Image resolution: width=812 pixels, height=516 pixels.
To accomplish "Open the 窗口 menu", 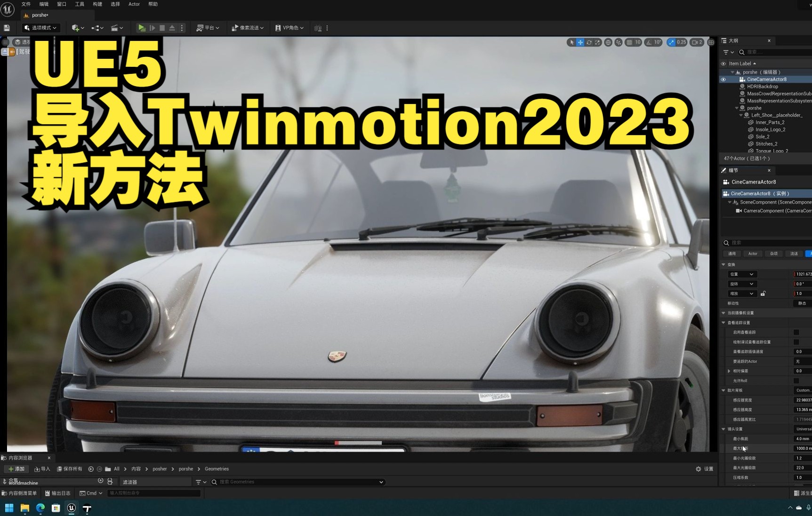I will coord(61,4).
